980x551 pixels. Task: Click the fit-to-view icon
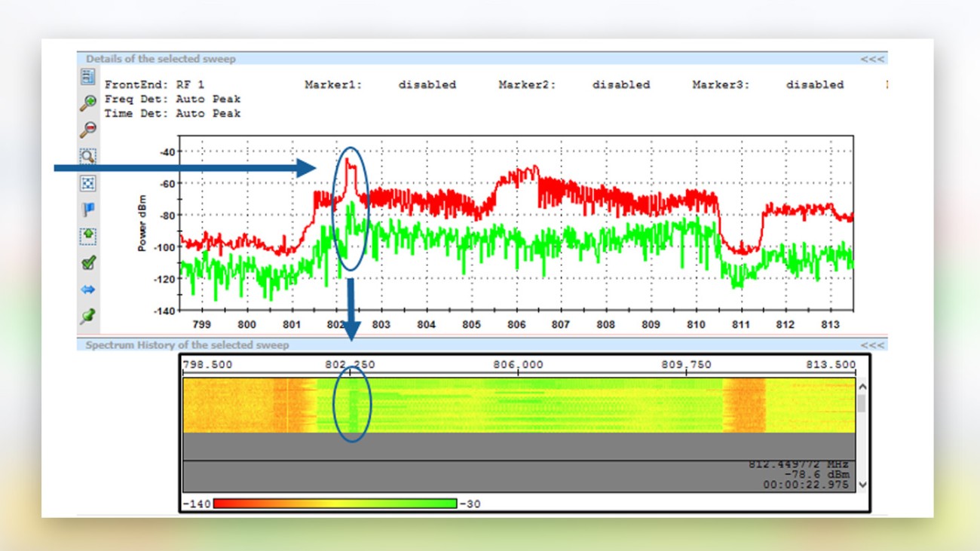87,183
